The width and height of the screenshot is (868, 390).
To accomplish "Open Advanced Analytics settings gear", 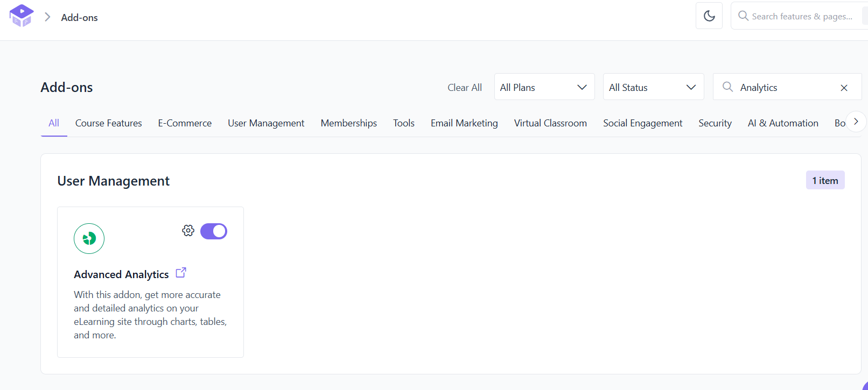I will tap(188, 231).
